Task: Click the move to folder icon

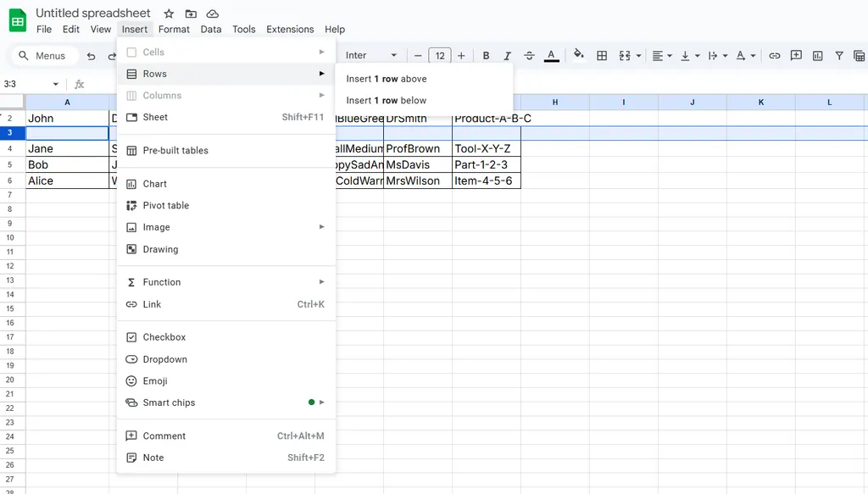Action: (191, 14)
